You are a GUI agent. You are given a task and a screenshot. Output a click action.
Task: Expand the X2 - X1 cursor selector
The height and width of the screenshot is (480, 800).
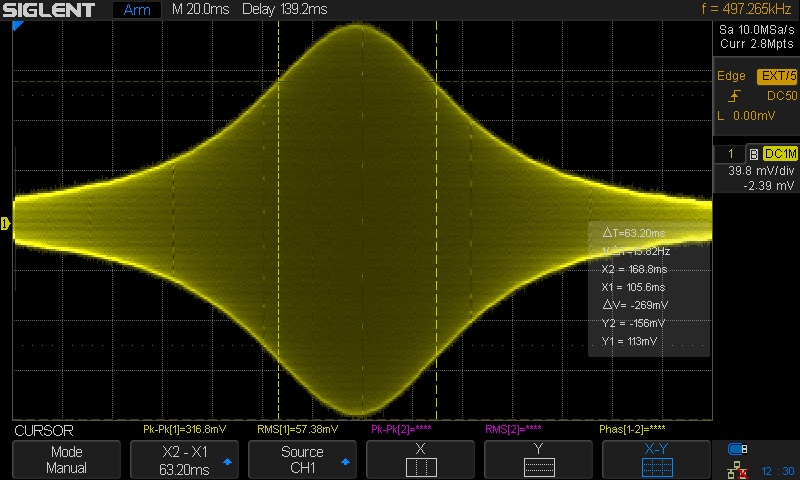click(x=185, y=459)
